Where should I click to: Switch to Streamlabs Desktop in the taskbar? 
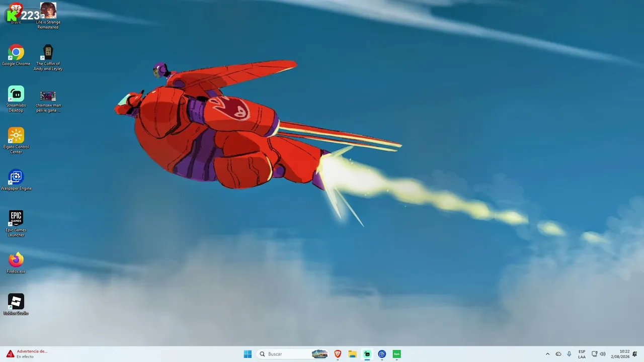367,354
